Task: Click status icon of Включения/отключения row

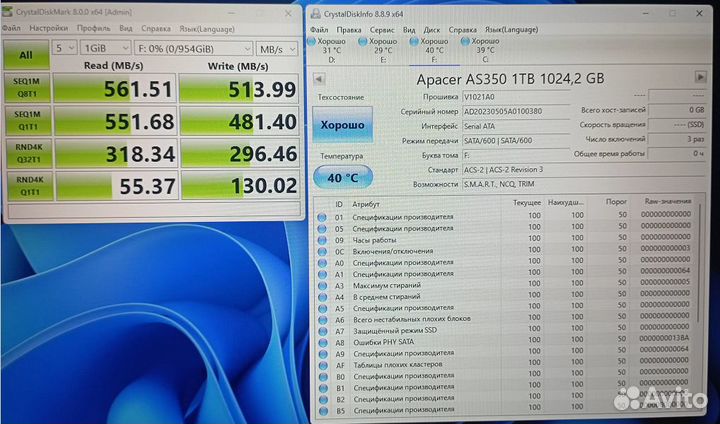Action: pyautogui.click(x=322, y=251)
